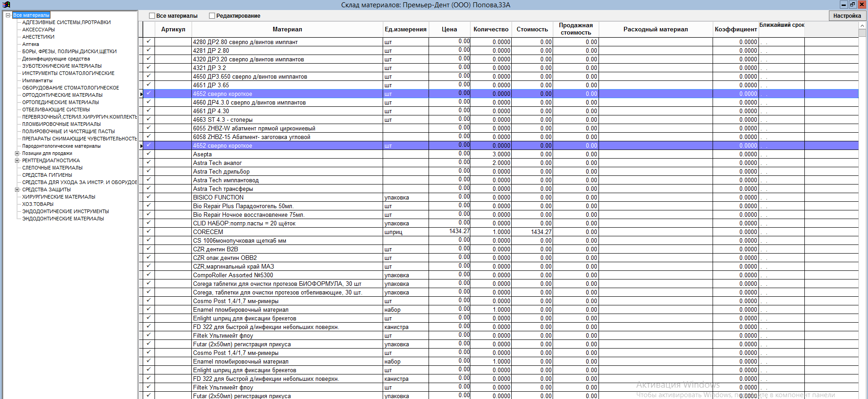Click the checkmark icon for the CORECEM row

tap(149, 232)
